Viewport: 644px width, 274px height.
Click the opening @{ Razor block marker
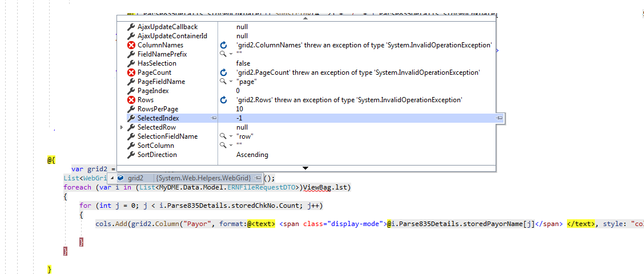51,160
